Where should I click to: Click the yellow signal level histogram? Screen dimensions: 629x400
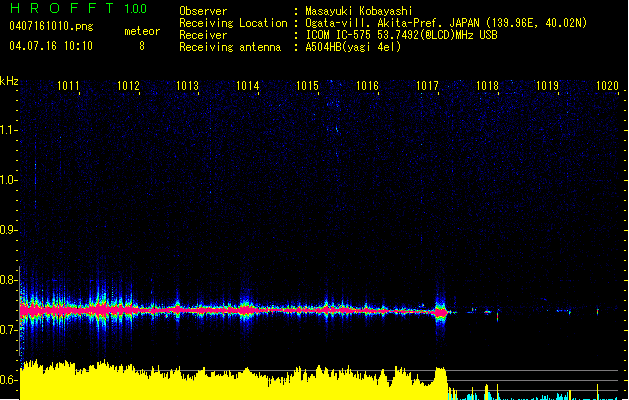(x=233, y=381)
